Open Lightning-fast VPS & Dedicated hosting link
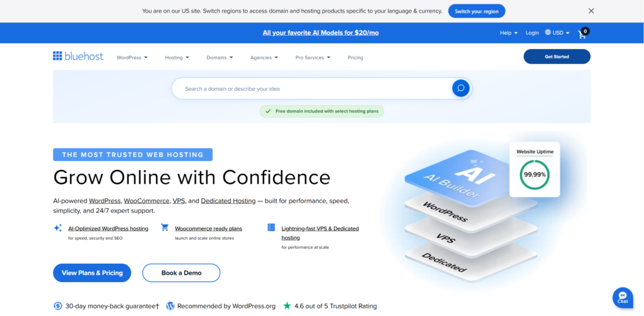 click(x=320, y=233)
